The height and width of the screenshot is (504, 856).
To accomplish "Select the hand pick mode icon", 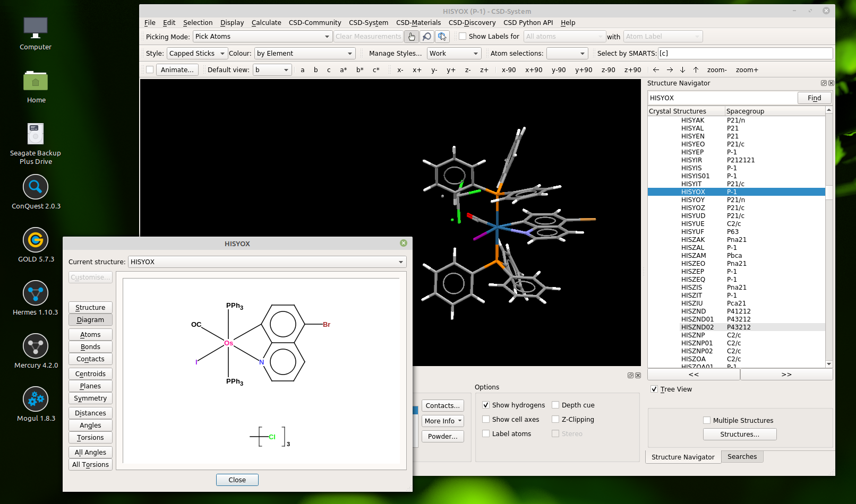I will coord(412,37).
